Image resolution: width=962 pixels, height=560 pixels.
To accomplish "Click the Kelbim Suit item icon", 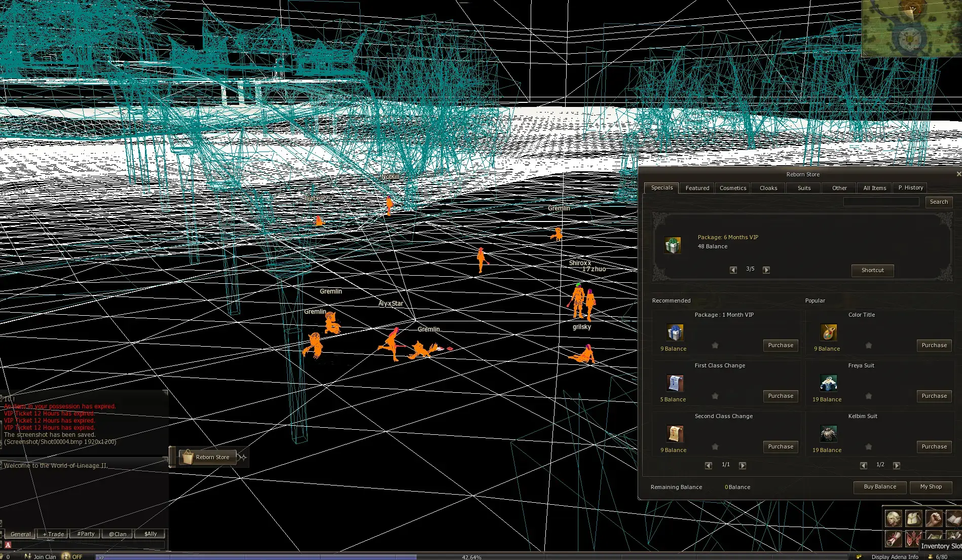I will point(829,434).
